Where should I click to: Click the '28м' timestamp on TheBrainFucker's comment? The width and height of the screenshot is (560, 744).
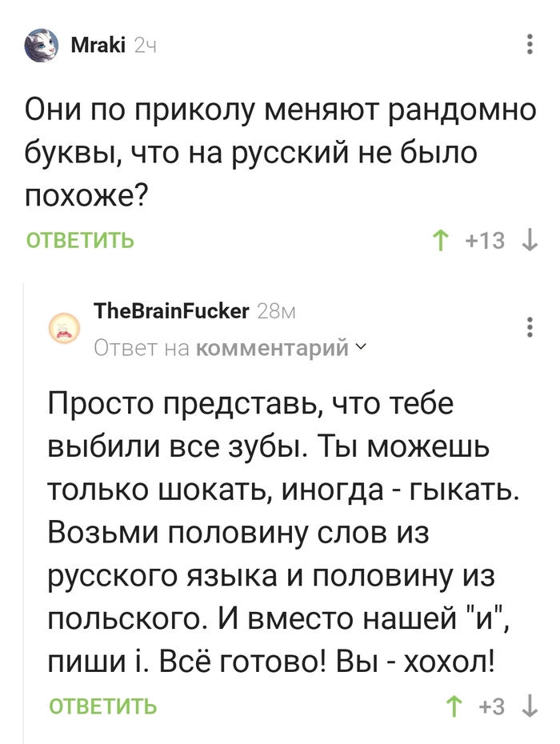[x=276, y=312]
